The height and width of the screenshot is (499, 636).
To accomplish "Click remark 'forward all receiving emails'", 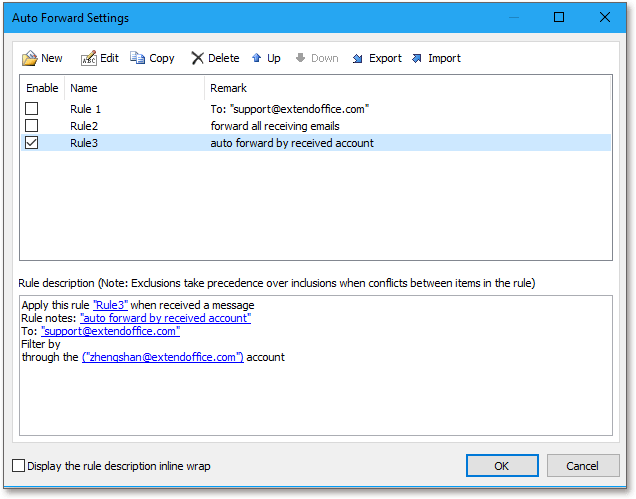I will tap(275, 126).
